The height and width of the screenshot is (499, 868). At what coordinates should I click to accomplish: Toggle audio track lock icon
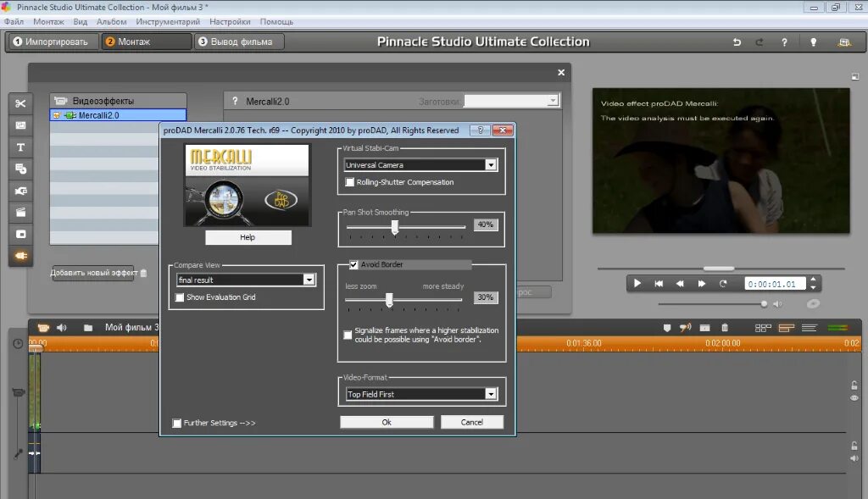854,446
